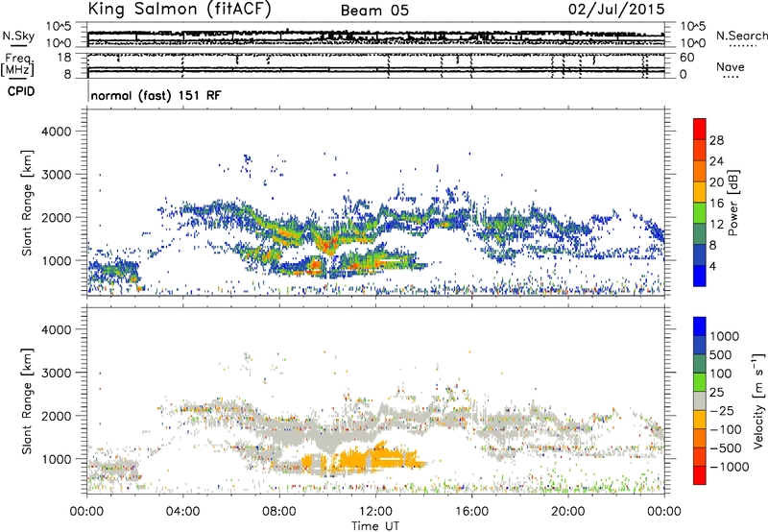Click the date '02/Jul/2015' in header
The height and width of the screenshot is (532, 768).
616,10
